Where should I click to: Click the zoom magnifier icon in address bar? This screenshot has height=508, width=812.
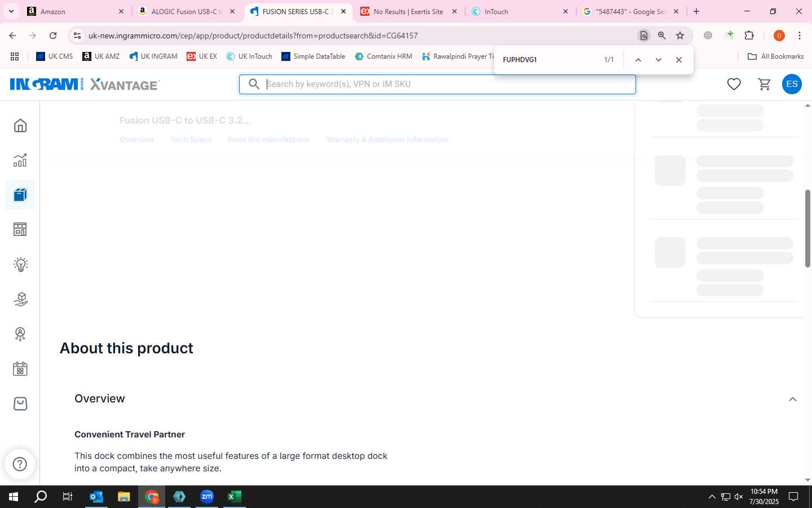[x=662, y=36]
